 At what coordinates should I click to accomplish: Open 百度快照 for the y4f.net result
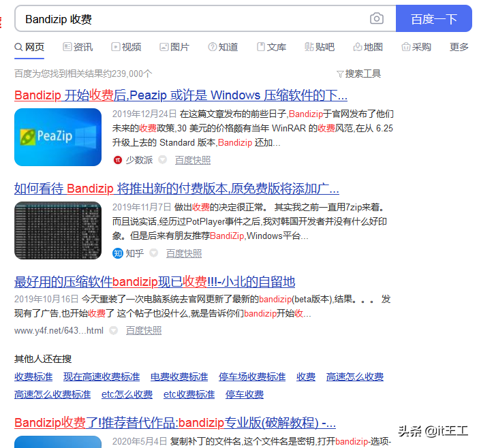pos(144,330)
